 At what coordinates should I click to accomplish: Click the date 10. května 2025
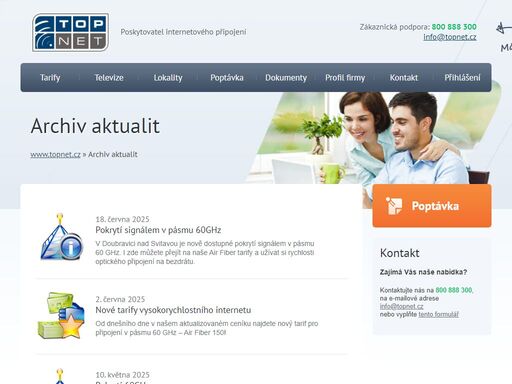[x=122, y=375]
